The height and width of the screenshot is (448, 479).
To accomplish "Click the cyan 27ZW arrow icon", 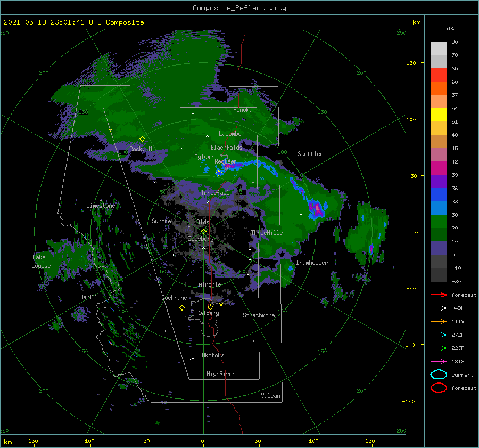I will pyautogui.click(x=439, y=335).
